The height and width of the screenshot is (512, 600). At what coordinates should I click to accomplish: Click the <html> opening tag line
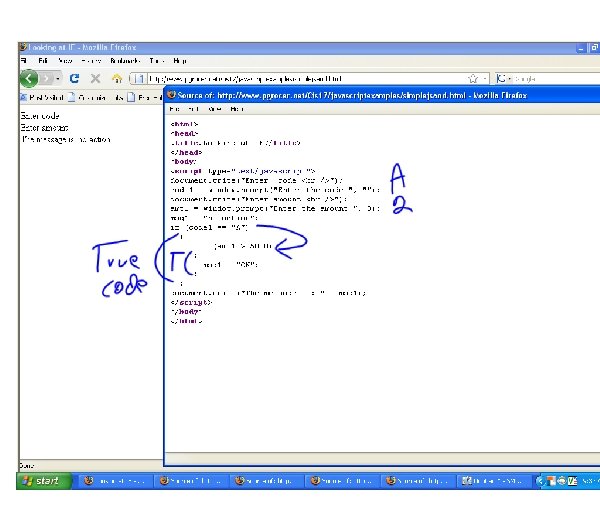[x=184, y=124]
